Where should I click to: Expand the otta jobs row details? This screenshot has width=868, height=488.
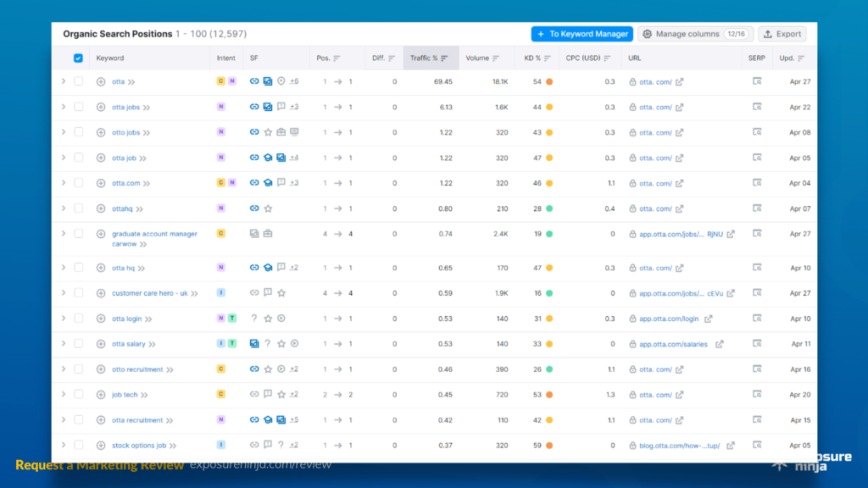pos(64,107)
